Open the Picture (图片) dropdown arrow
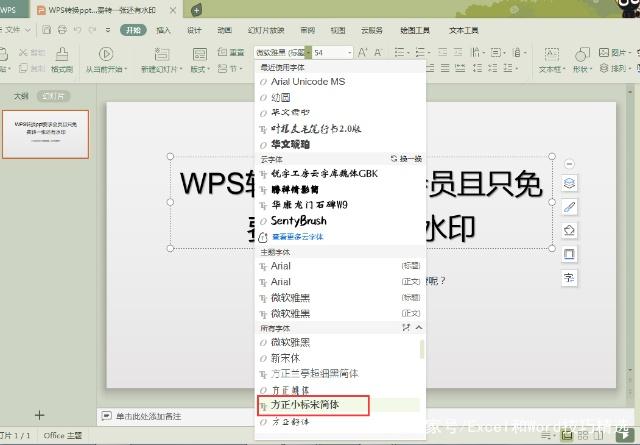 629,53
